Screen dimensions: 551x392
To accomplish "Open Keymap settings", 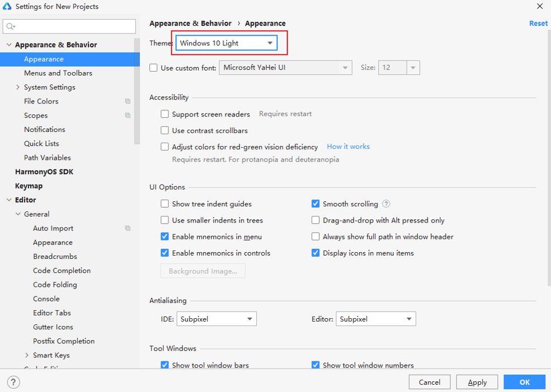I will click(29, 186).
